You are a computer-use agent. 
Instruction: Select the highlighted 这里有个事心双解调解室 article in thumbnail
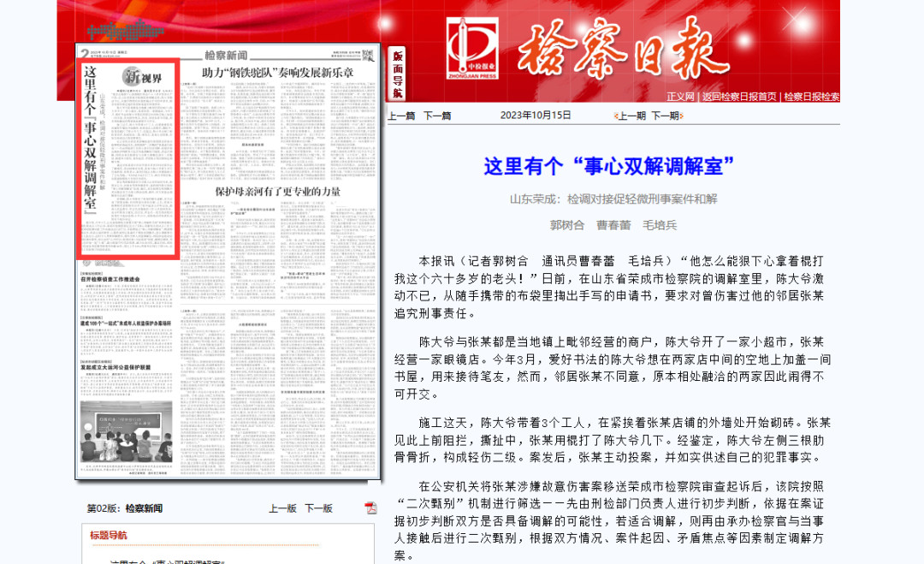(128, 158)
